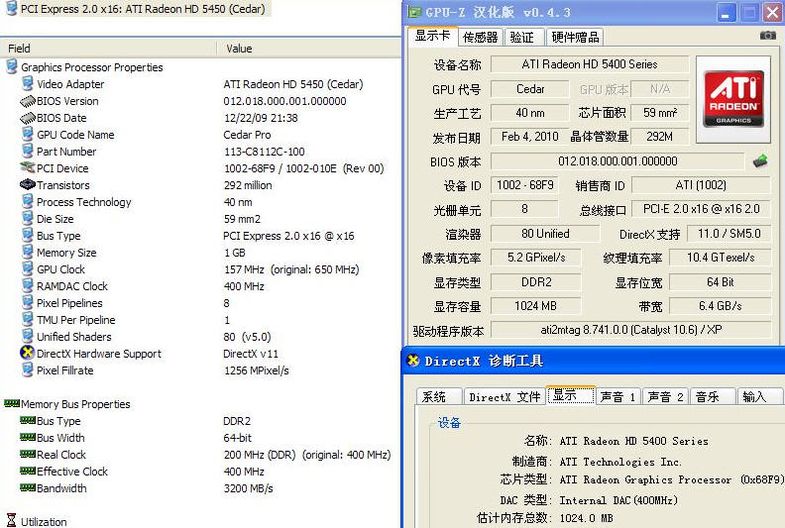Open the 传感器 tab in GPU-Z
The image size is (785, 528).
coord(480,38)
